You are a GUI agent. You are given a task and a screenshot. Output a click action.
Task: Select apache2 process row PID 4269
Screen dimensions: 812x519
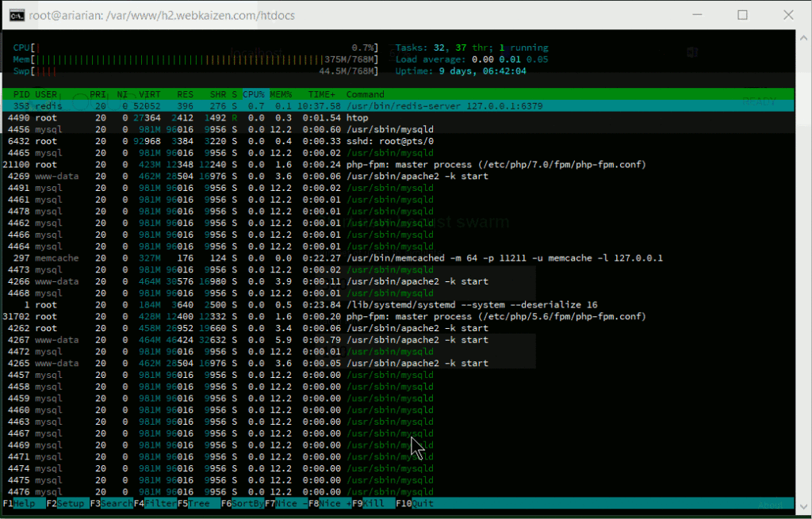click(398, 177)
